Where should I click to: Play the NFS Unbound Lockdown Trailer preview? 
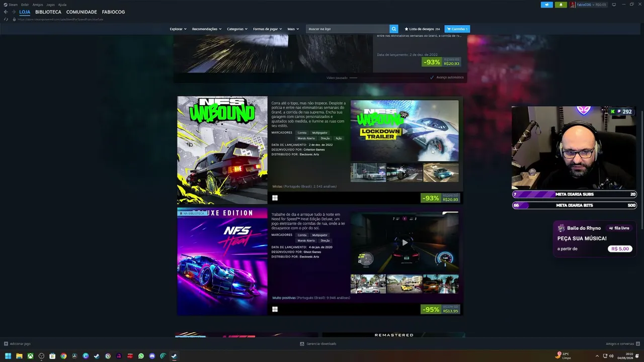(405, 130)
